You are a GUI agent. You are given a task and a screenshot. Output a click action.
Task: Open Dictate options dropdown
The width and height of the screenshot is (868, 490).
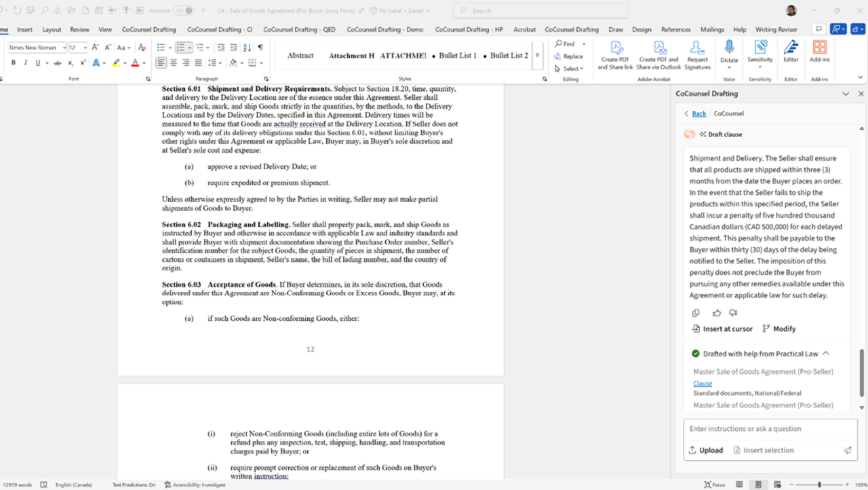(x=729, y=67)
